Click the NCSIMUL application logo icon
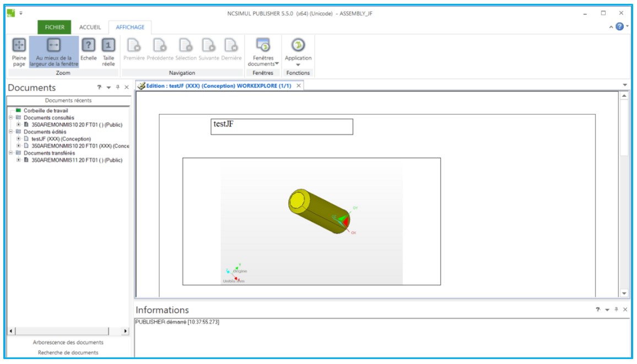Image resolution: width=637 pixels, height=364 pixels. tap(11, 13)
